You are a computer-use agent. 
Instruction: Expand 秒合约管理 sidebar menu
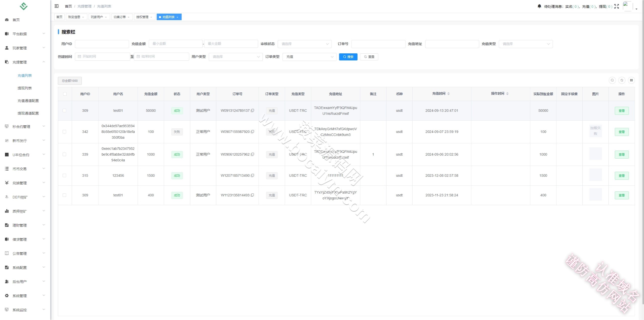pyautogui.click(x=25, y=127)
